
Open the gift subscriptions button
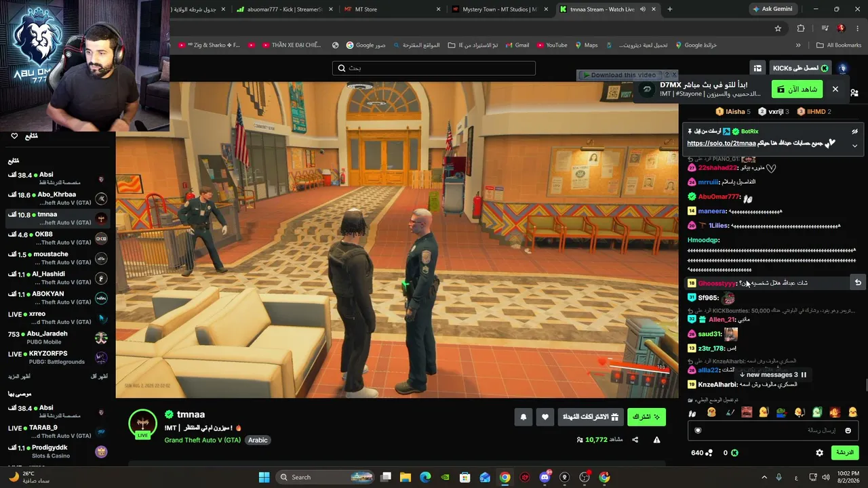[x=591, y=418]
